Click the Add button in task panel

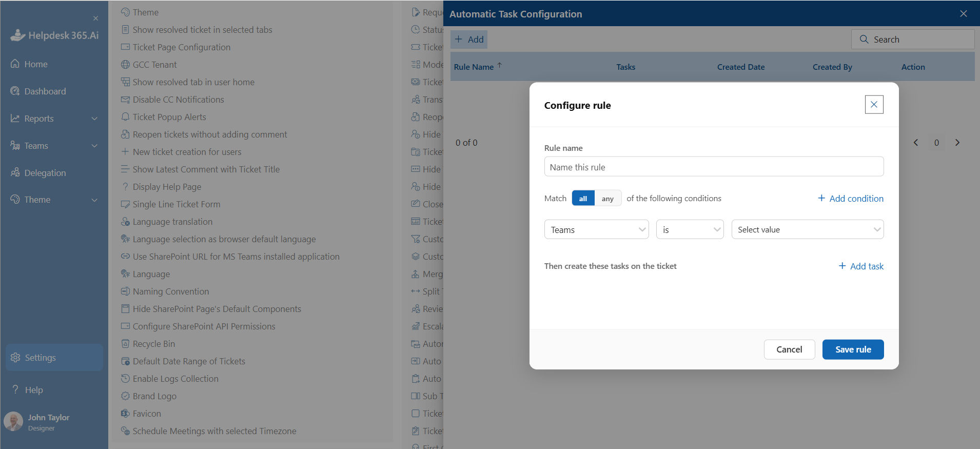tap(469, 39)
